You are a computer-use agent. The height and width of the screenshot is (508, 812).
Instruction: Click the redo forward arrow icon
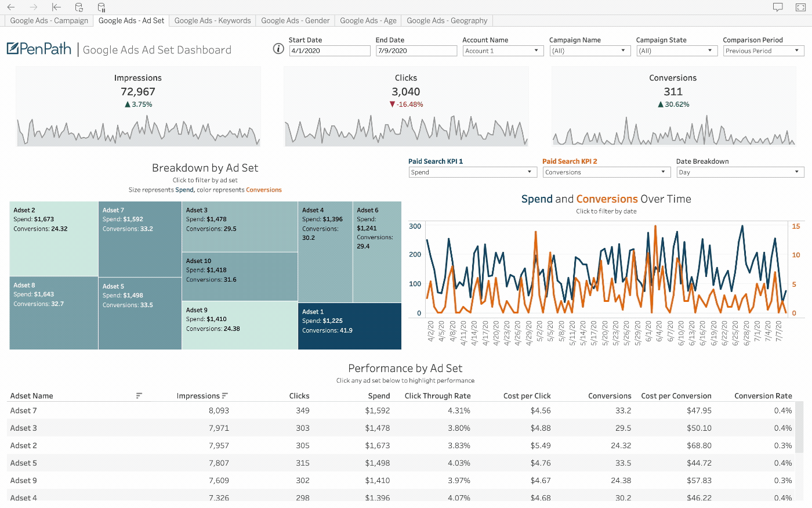pos(33,7)
